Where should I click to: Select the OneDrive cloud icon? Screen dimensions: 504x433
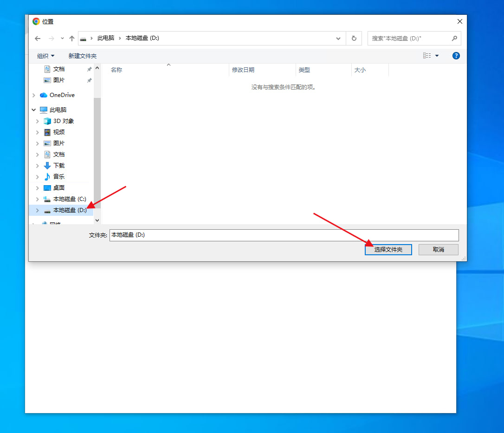[44, 95]
